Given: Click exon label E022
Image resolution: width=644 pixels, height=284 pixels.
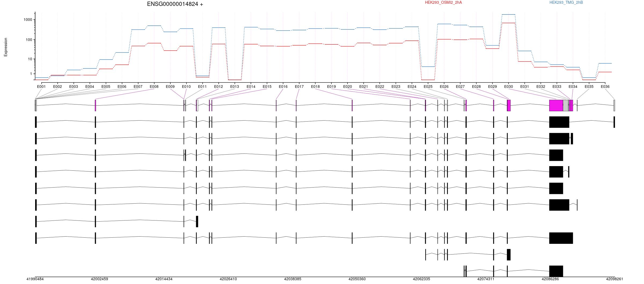Looking at the screenshot, I should pos(380,87).
